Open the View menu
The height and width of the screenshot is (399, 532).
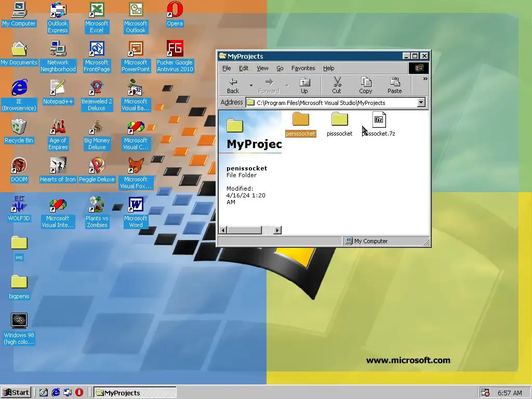tap(262, 68)
